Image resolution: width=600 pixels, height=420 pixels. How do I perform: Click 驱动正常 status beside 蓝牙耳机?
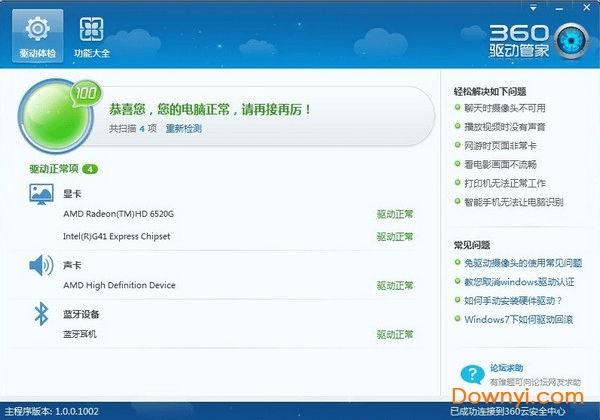394,334
